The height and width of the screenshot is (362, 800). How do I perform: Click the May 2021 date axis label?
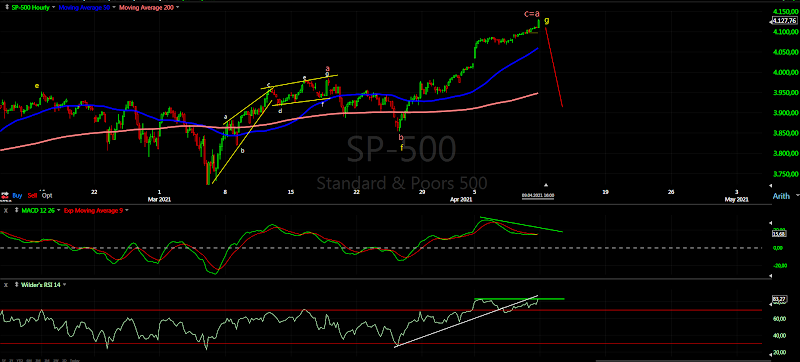click(x=737, y=200)
